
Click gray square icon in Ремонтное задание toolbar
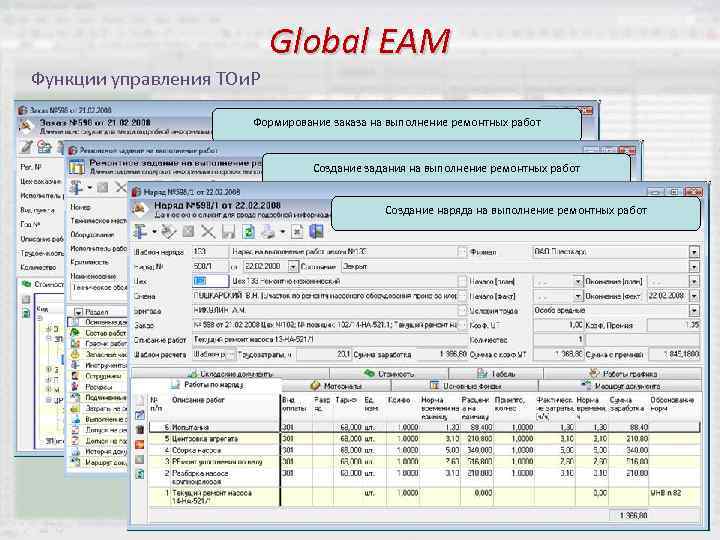coord(103,187)
